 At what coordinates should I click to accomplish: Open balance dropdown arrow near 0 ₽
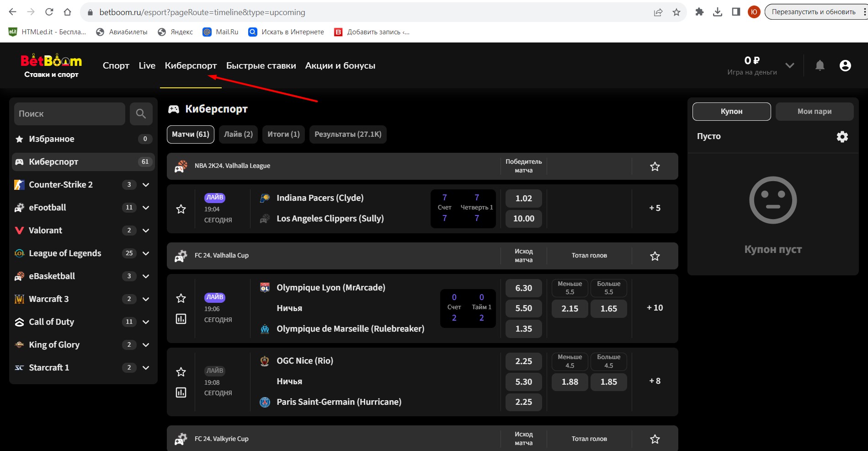(789, 65)
